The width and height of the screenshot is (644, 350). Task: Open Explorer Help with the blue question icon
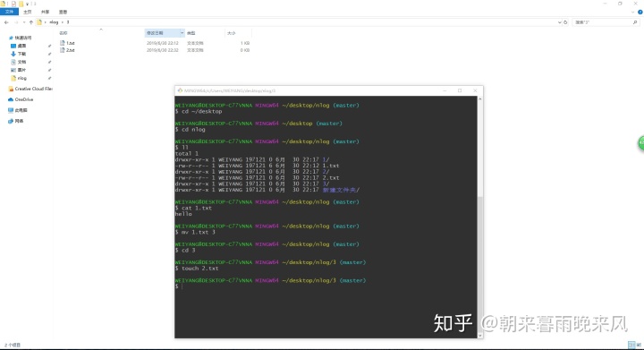coord(640,12)
